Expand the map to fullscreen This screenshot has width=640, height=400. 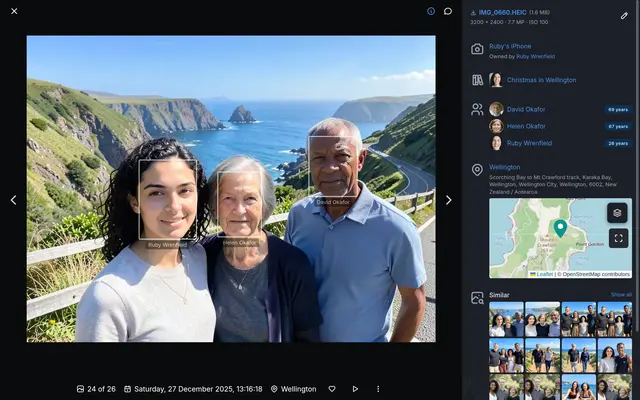point(618,238)
